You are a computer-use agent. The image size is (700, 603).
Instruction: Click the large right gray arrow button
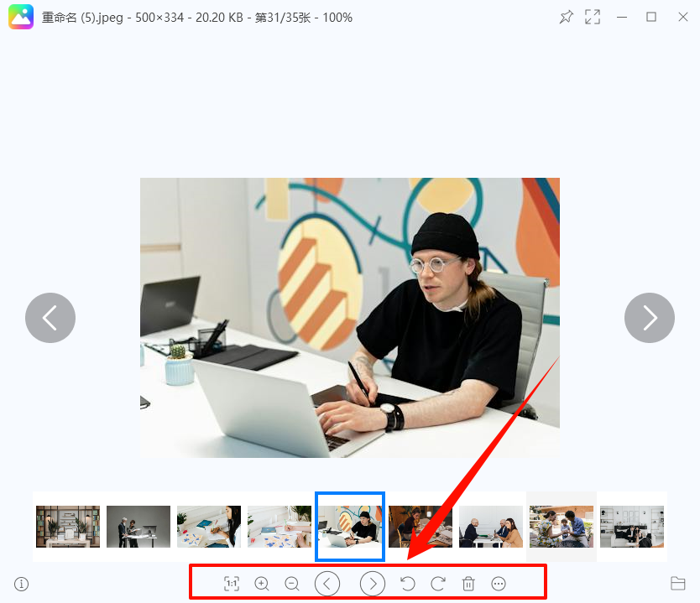(650, 318)
